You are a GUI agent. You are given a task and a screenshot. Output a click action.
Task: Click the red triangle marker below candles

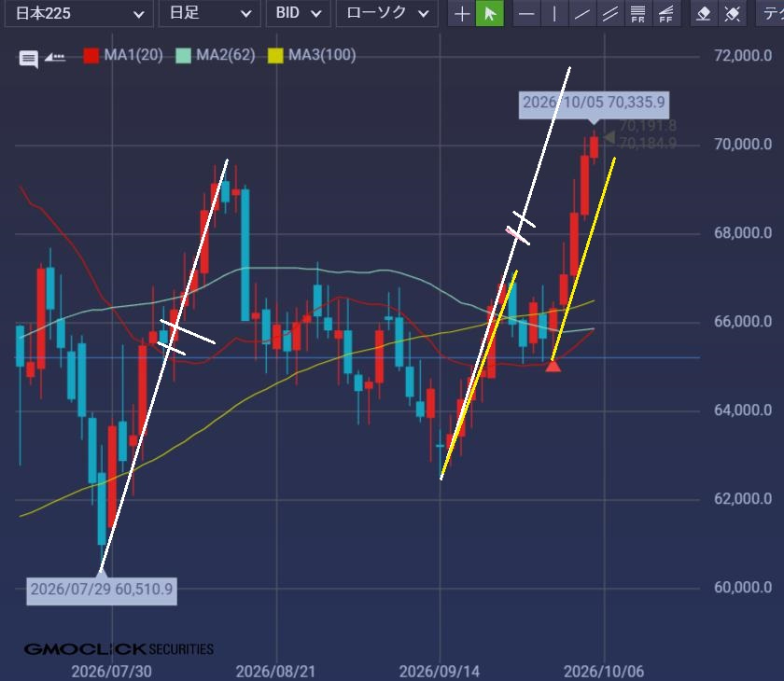point(553,367)
